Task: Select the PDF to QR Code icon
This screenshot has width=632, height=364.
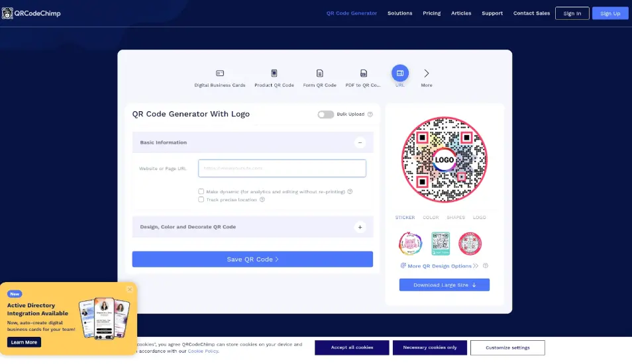Action: pos(363,73)
